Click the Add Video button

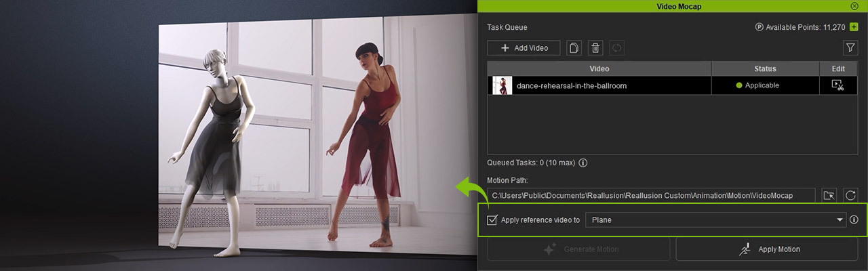tap(523, 48)
